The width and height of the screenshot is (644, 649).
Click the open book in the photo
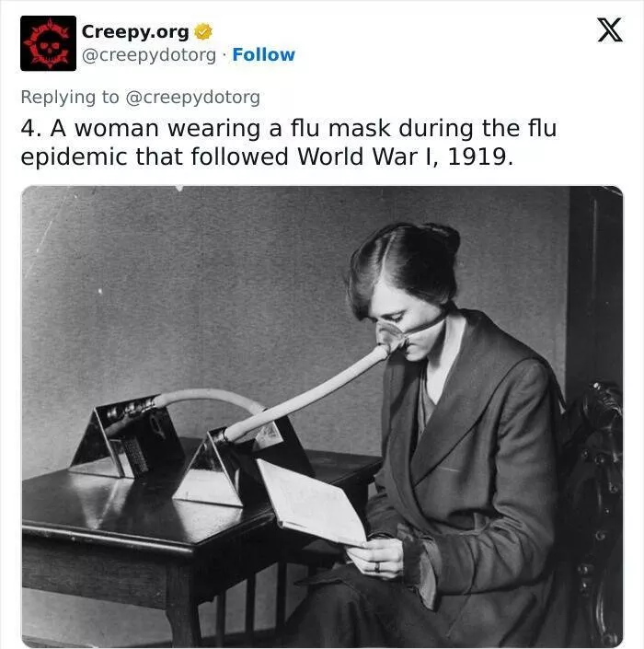(311, 503)
